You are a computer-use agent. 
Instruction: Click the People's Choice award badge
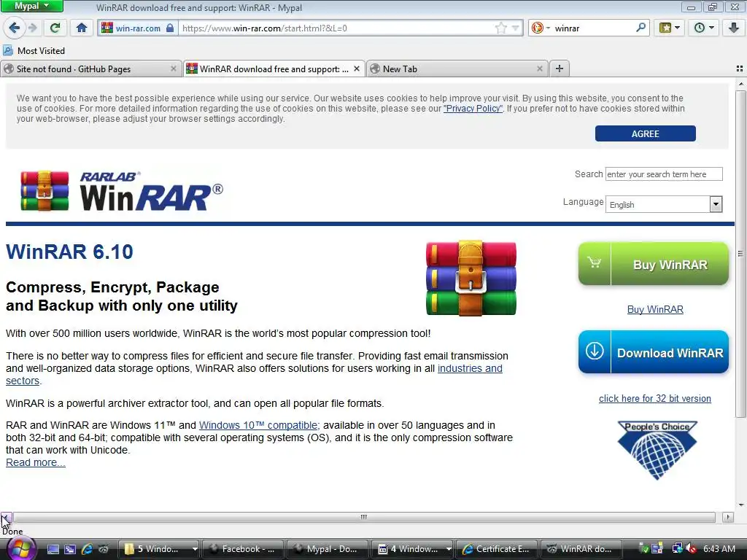[x=657, y=450]
